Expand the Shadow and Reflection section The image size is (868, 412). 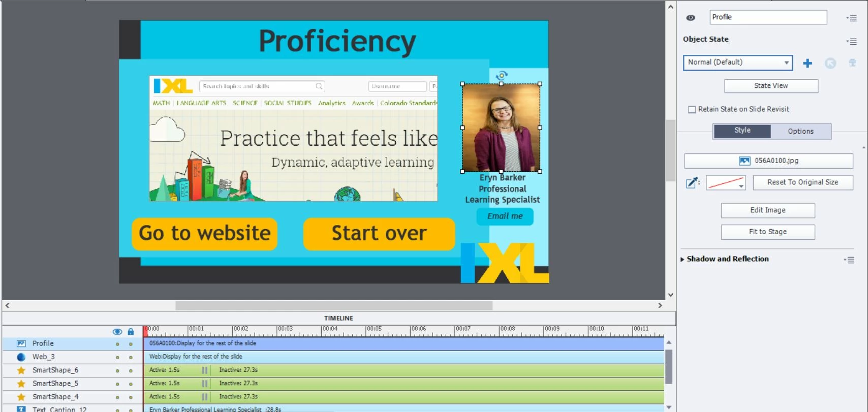(x=683, y=259)
